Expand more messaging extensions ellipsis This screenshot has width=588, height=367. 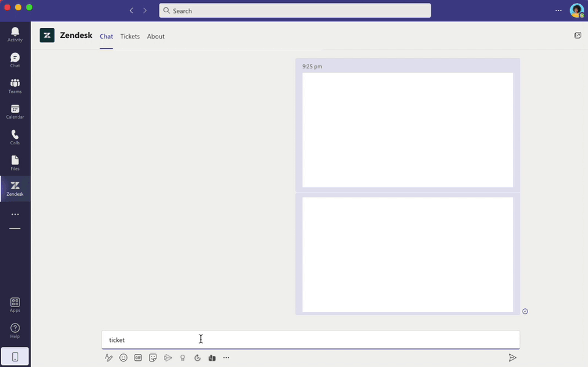point(226,358)
